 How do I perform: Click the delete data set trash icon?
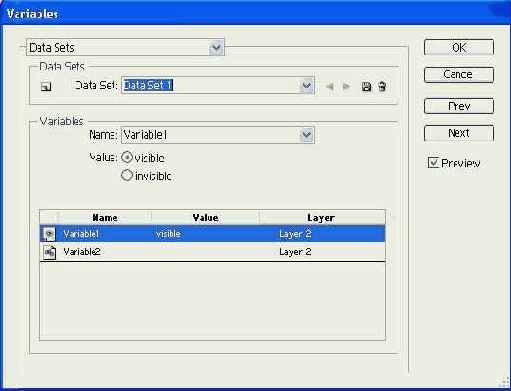[382, 87]
